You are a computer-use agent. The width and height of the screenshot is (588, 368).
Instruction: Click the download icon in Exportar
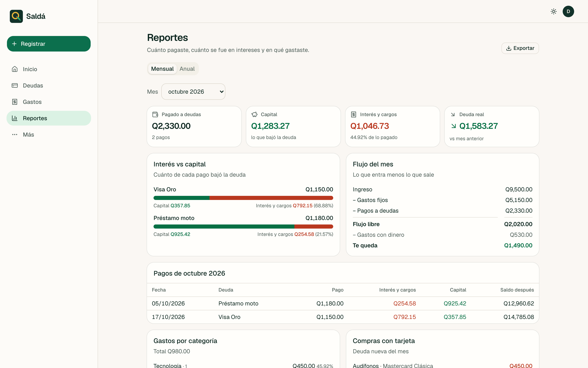click(509, 48)
